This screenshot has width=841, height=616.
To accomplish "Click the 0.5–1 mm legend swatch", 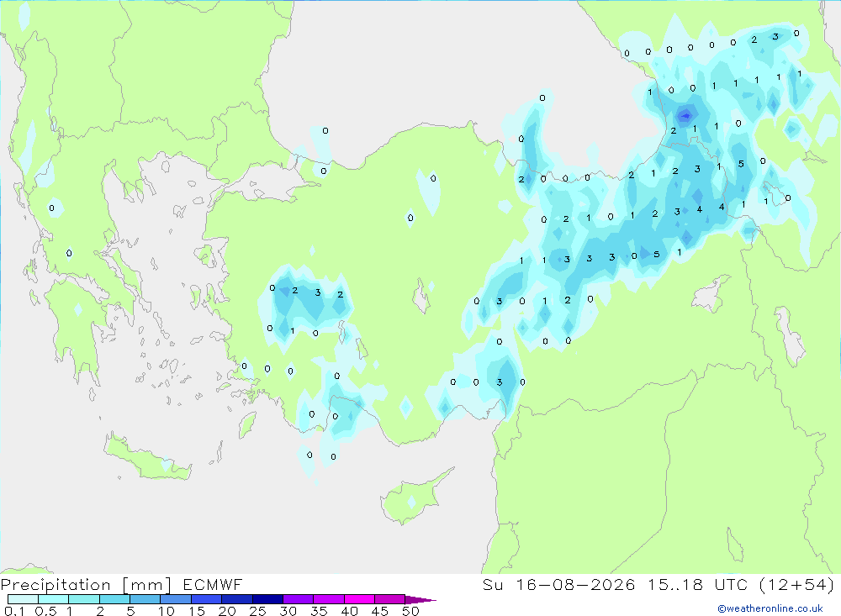I will (x=53, y=599).
